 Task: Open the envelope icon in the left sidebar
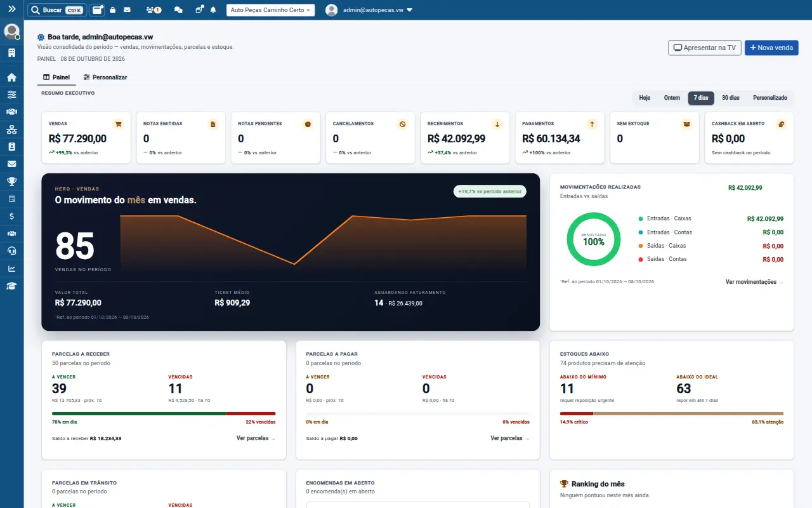(x=11, y=164)
